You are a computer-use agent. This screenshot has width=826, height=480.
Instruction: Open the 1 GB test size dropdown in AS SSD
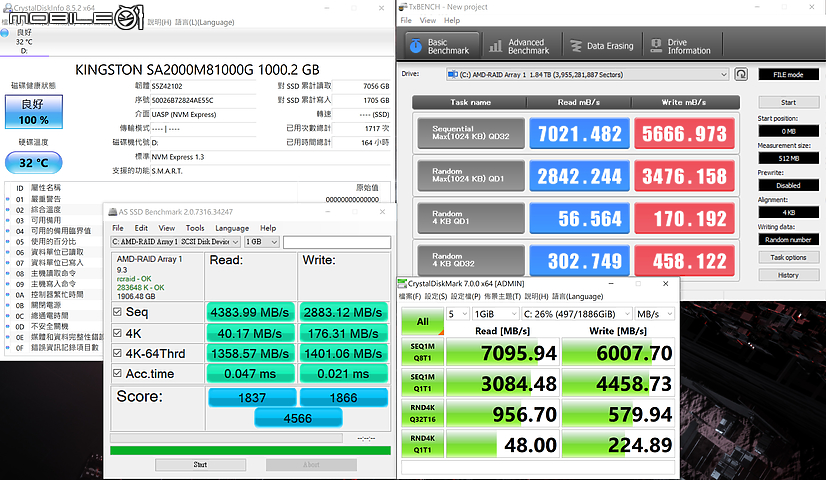261,242
